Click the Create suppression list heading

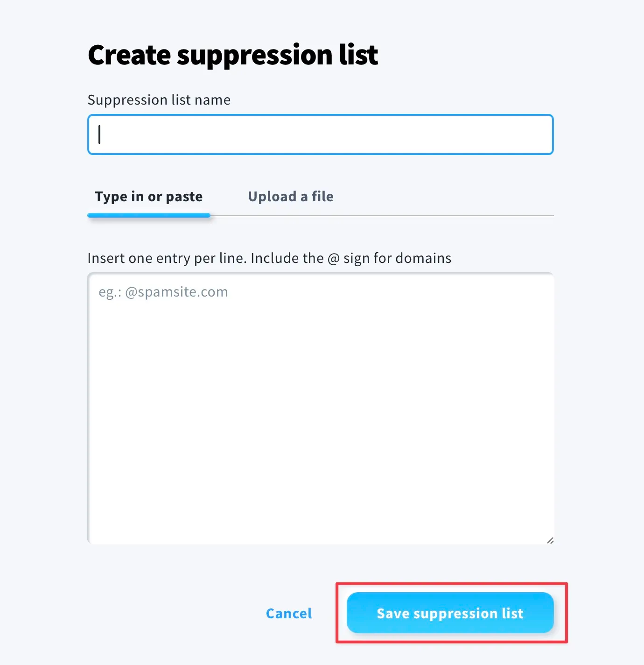point(232,55)
